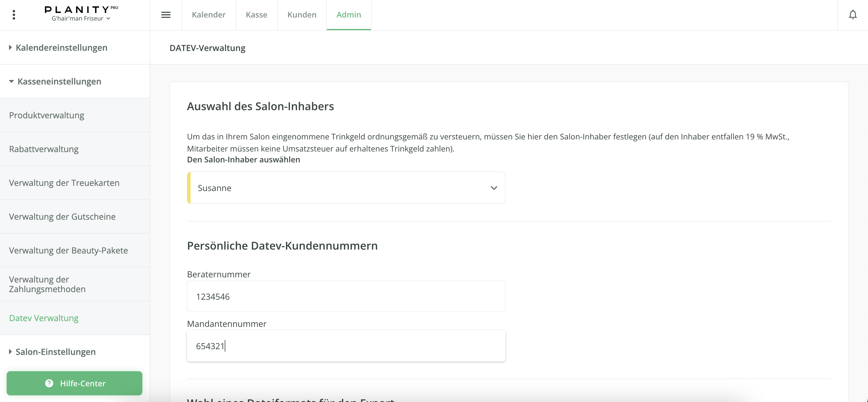The image size is (868, 402).
Task: Open notifications bell
Action: [x=853, y=15]
